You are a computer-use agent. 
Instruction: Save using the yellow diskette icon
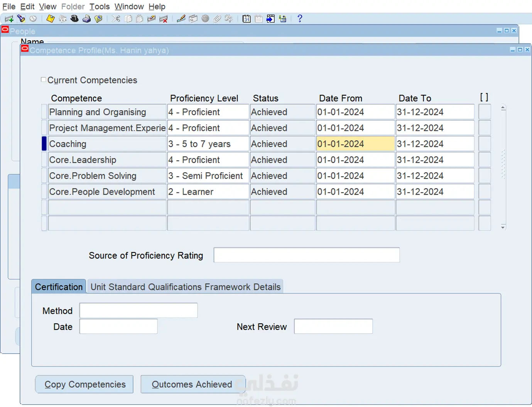(x=50, y=18)
